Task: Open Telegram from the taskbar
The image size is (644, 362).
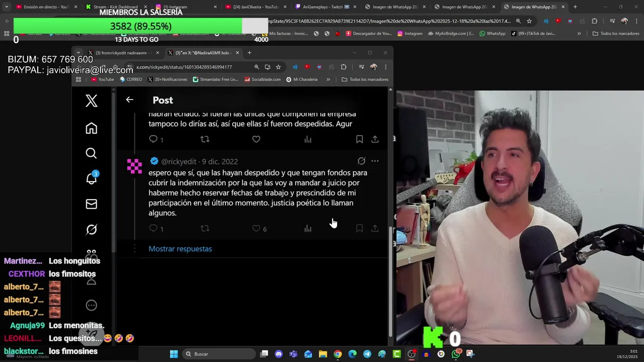Action: pyautogui.click(x=367, y=354)
